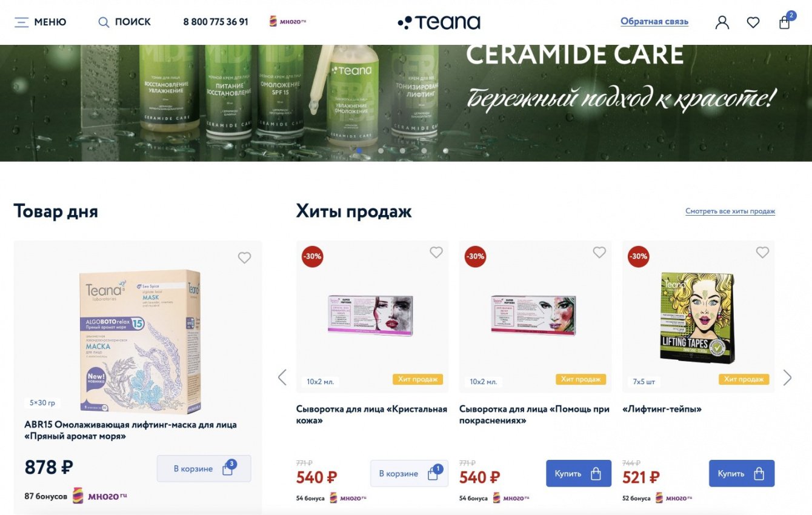
Task: Click the Teana logo in header
Action: point(439,22)
